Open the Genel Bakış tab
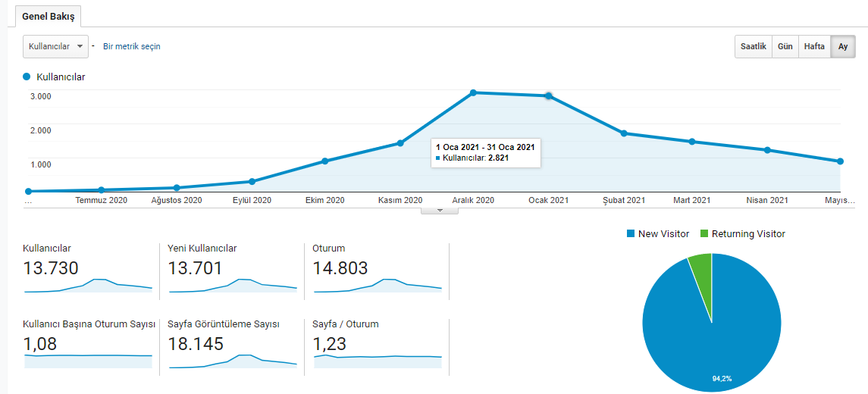Screen dimensions: 868x394 point(49,16)
